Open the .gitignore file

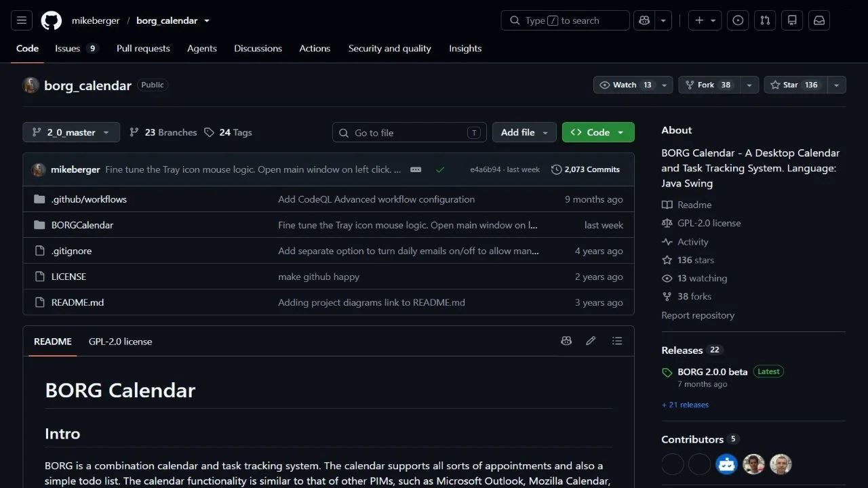[x=71, y=251]
